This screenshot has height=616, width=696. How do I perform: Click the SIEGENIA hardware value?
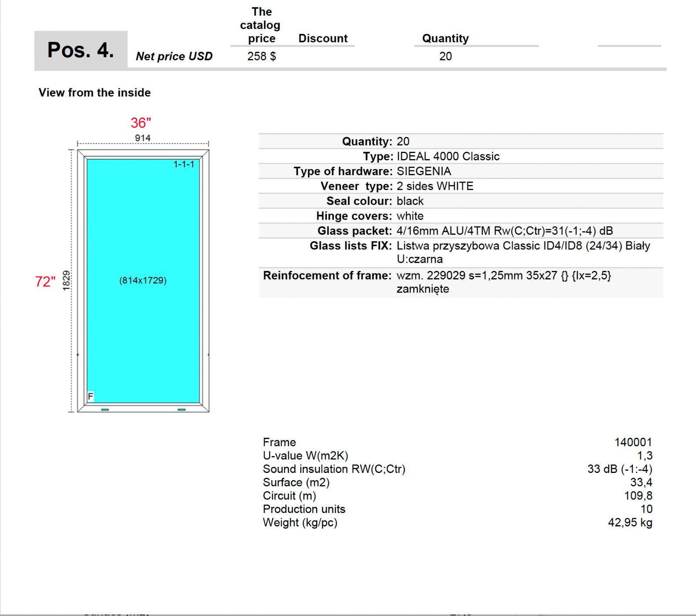click(424, 171)
